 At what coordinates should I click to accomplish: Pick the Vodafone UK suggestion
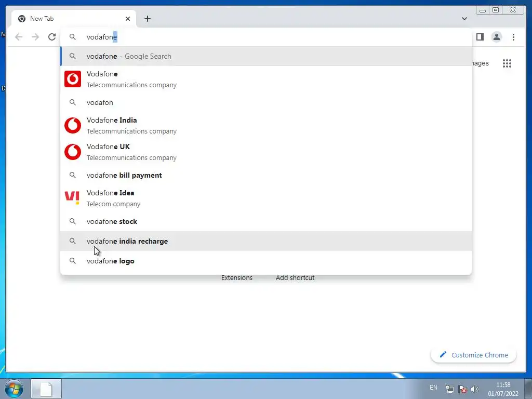point(266,152)
